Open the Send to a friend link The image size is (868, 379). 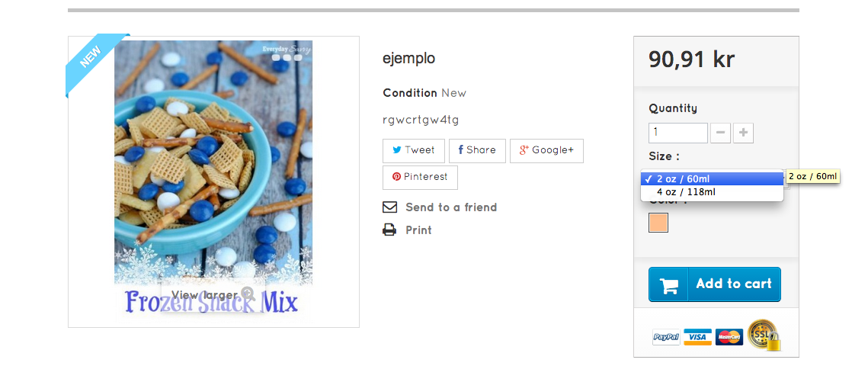click(x=451, y=207)
